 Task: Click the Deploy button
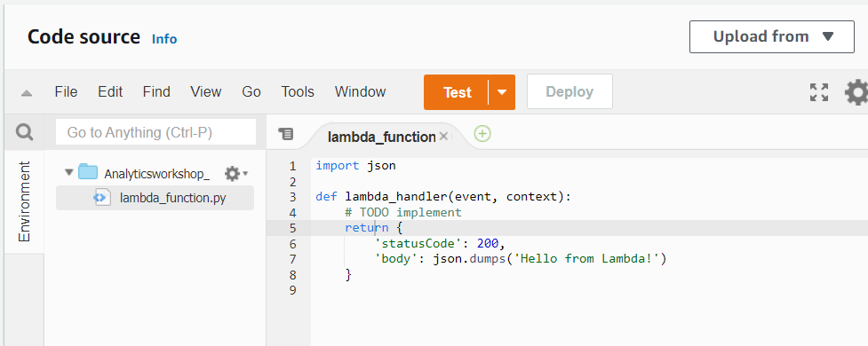coord(569,91)
